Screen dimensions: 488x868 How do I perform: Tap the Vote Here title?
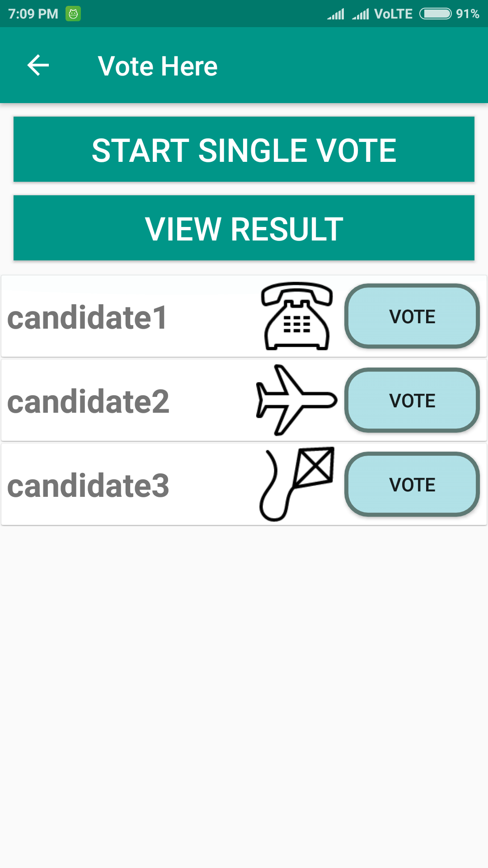(x=158, y=66)
